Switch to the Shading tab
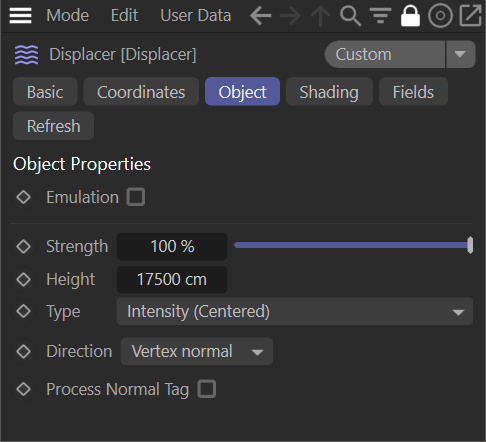Image resolution: width=486 pixels, height=442 pixels. point(329,92)
